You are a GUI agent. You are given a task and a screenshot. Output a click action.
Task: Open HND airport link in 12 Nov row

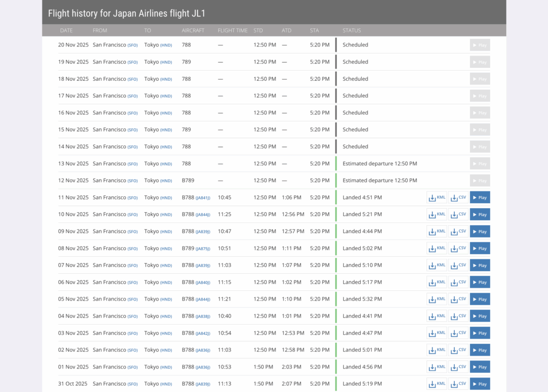[x=166, y=181]
